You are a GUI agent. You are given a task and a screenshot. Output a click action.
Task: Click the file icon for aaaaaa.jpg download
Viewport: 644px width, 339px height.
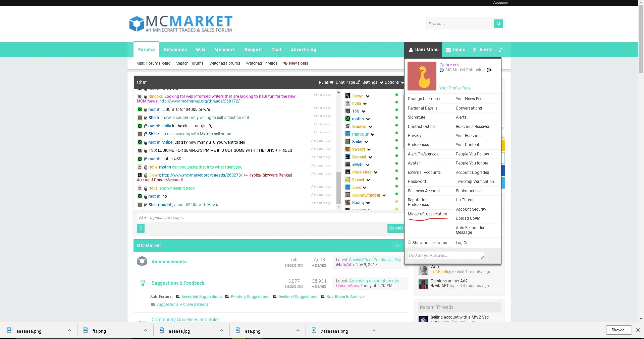point(162,330)
